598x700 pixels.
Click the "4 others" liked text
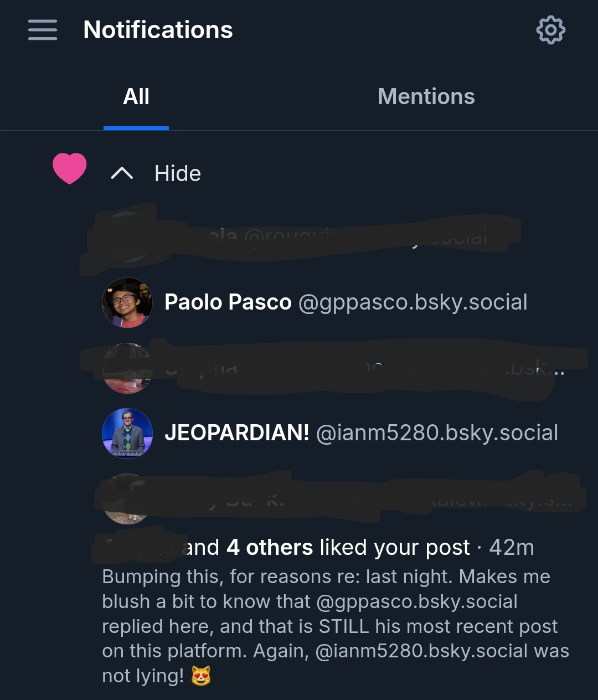pos(270,548)
